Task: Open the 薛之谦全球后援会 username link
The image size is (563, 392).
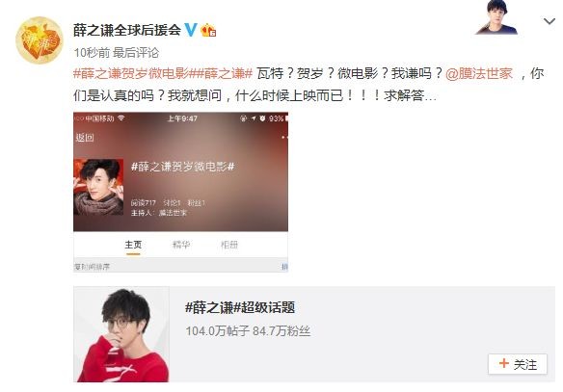Action: click(x=127, y=30)
